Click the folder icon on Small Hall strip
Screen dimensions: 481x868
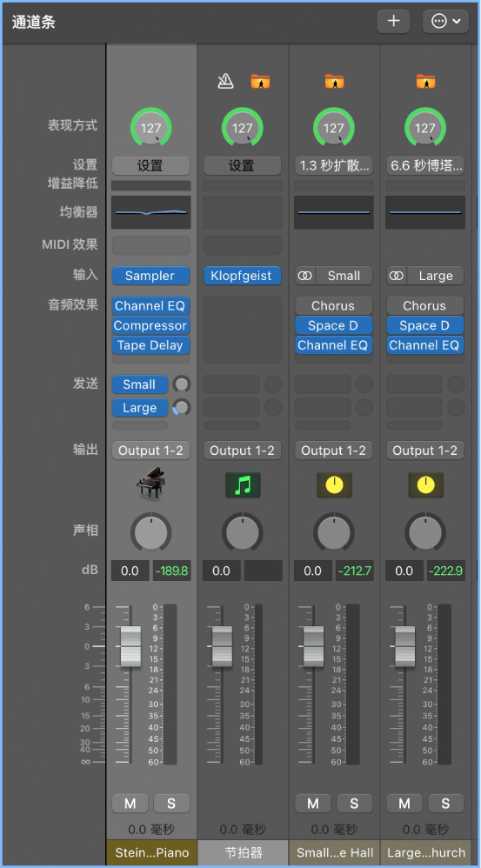334,82
